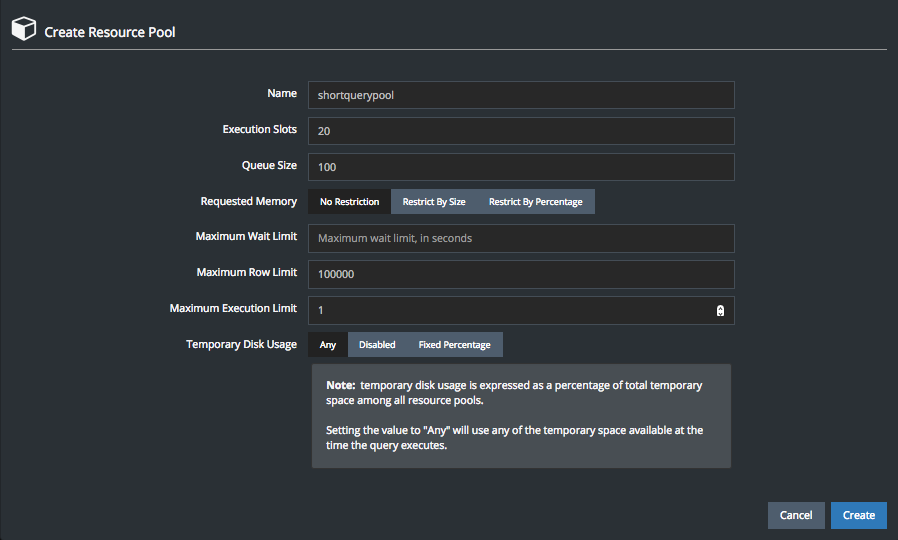Focus the empty Maximum Wait Limit field
This screenshot has height=540, width=898.
[x=520, y=239]
